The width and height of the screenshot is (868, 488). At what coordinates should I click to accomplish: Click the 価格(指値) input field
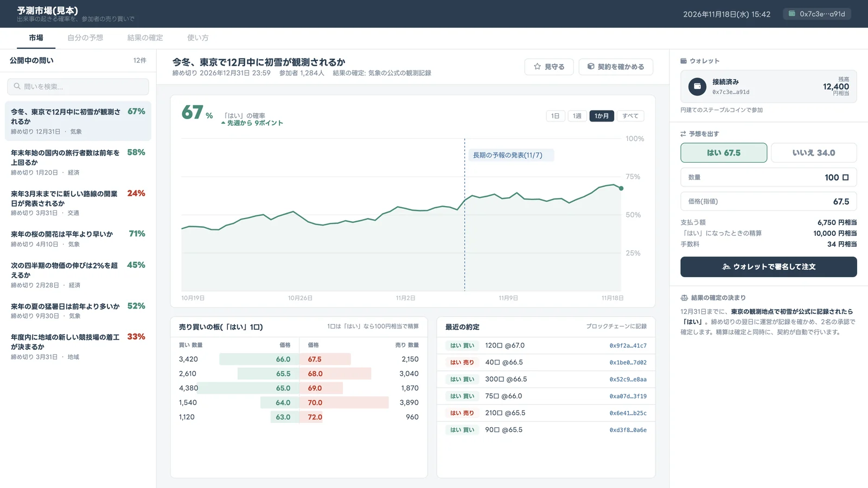point(769,201)
